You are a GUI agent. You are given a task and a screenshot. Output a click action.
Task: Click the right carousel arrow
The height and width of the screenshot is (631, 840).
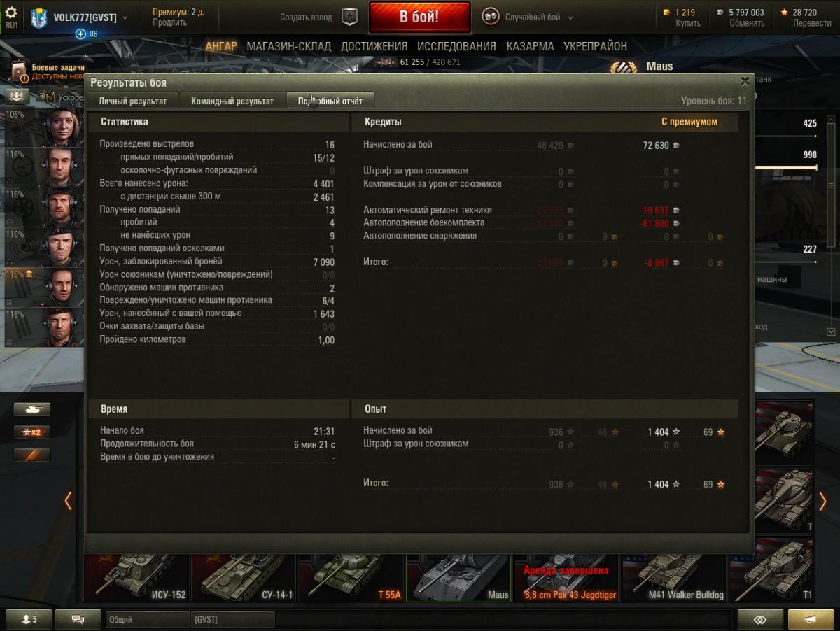click(822, 501)
